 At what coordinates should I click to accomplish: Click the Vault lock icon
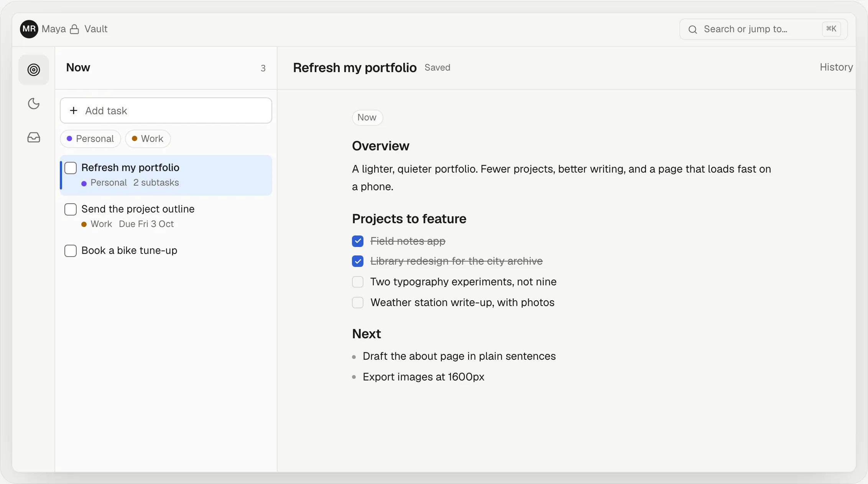click(74, 29)
